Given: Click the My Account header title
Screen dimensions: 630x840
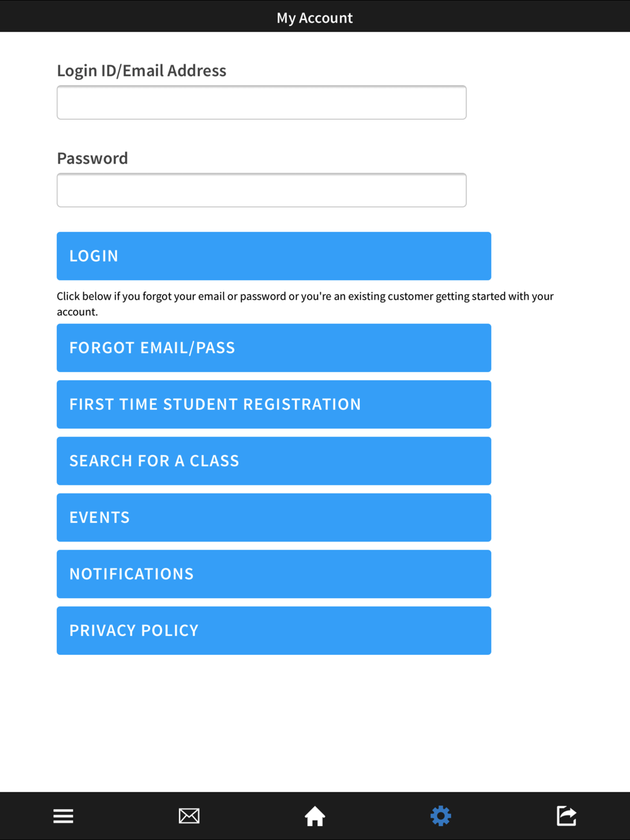Looking at the screenshot, I should point(315,18).
